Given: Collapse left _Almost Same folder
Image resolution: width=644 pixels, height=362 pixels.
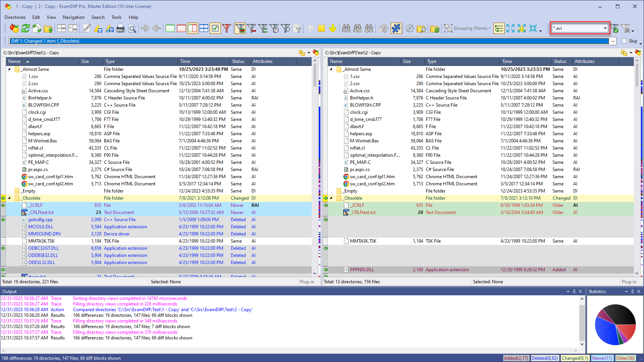Looking at the screenshot, I should tap(9, 69).
